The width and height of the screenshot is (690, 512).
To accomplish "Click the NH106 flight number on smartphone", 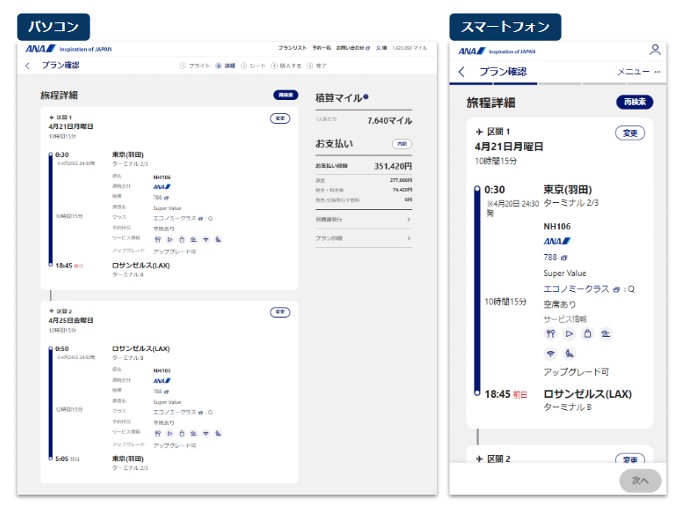I will 557,227.
